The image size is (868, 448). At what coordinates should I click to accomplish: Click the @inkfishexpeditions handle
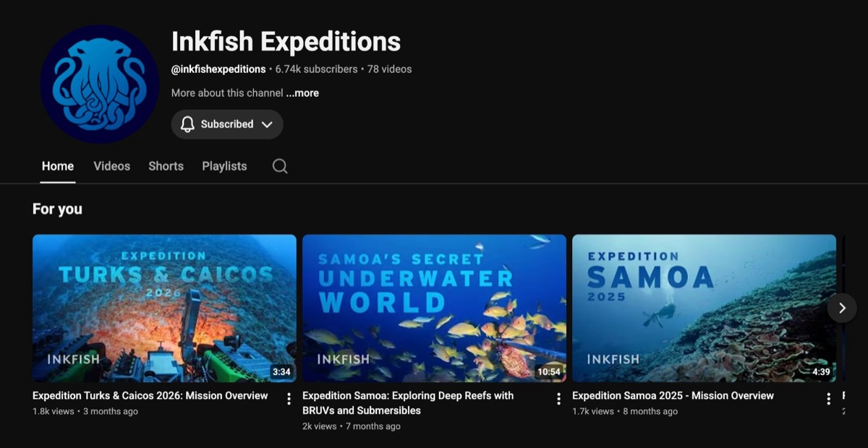click(218, 69)
